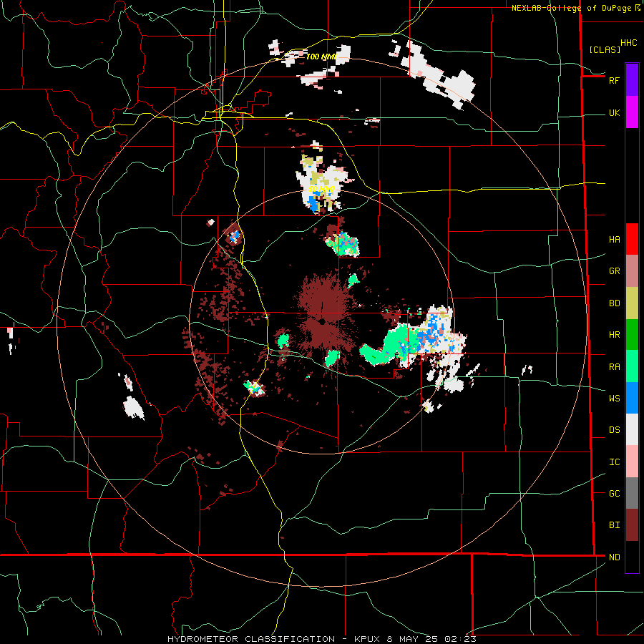
Task: Click the GC legend label
Action: [x=614, y=493]
